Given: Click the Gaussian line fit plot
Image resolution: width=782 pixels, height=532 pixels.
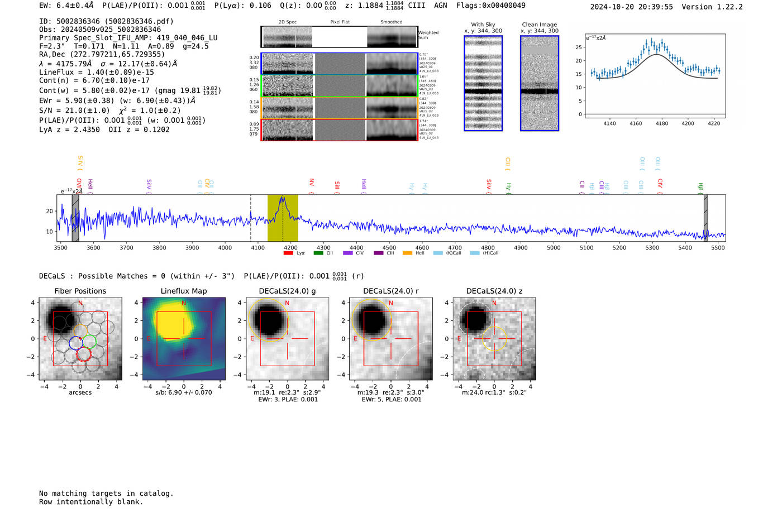Looking at the screenshot, I should (655, 76).
